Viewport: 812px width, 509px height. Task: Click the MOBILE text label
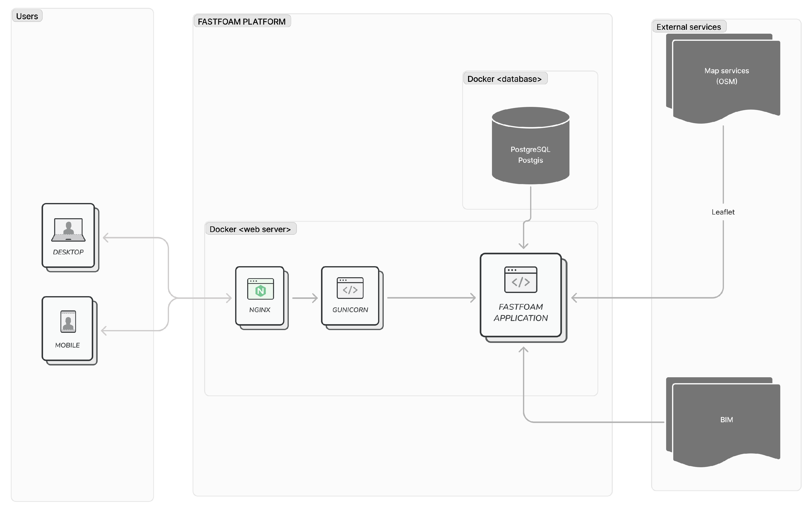67,345
